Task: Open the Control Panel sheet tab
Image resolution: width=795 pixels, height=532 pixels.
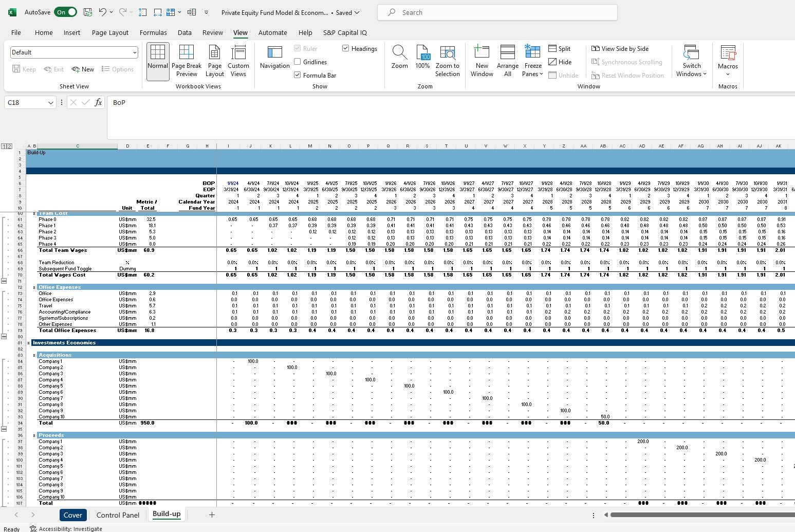Action: pyautogui.click(x=118, y=515)
